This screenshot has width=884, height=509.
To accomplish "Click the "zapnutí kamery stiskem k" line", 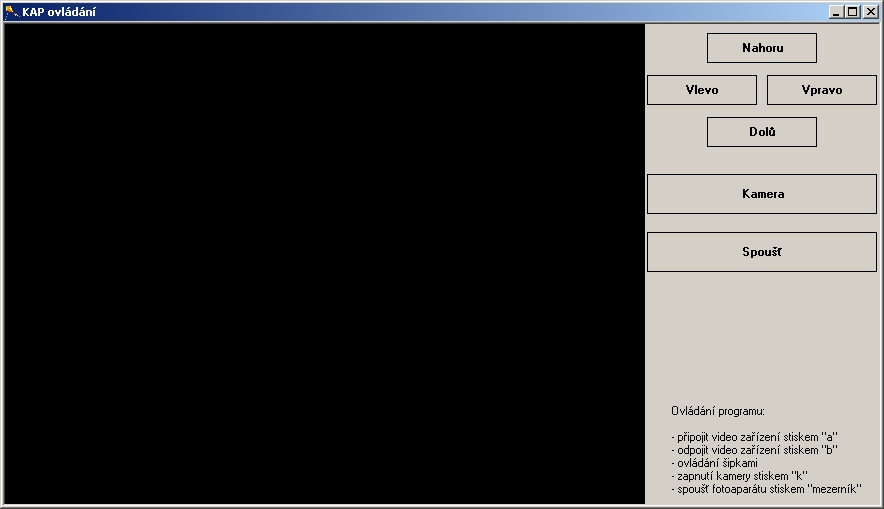I will (739, 476).
